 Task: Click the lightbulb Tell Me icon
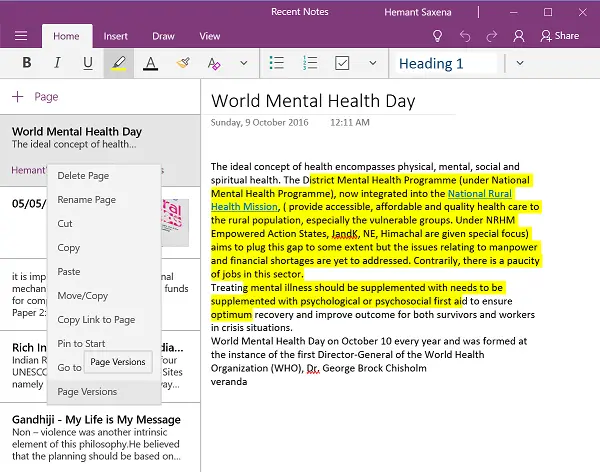pyautogui.click(x=437, y=36)
